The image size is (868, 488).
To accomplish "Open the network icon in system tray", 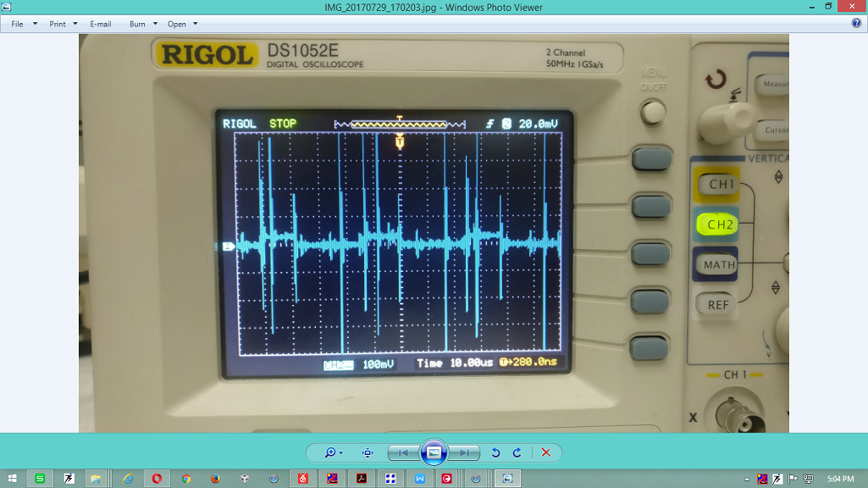I will pyautogui.click(x=808, y=479).
